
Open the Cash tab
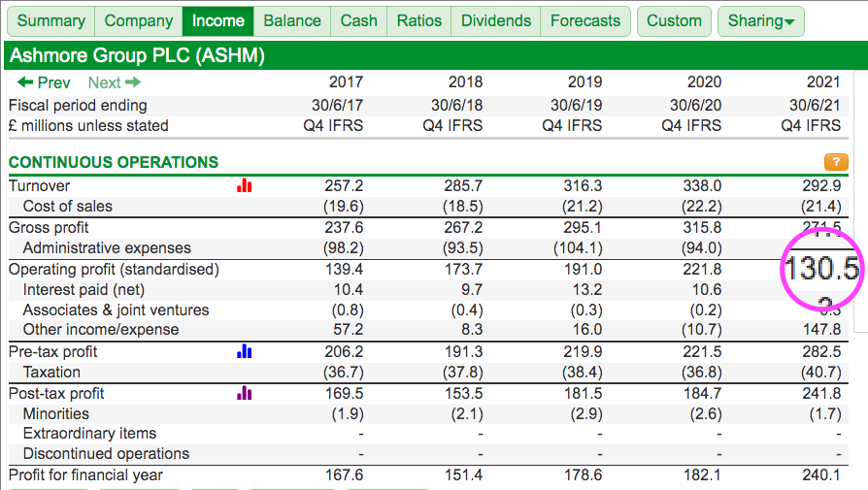358,21
